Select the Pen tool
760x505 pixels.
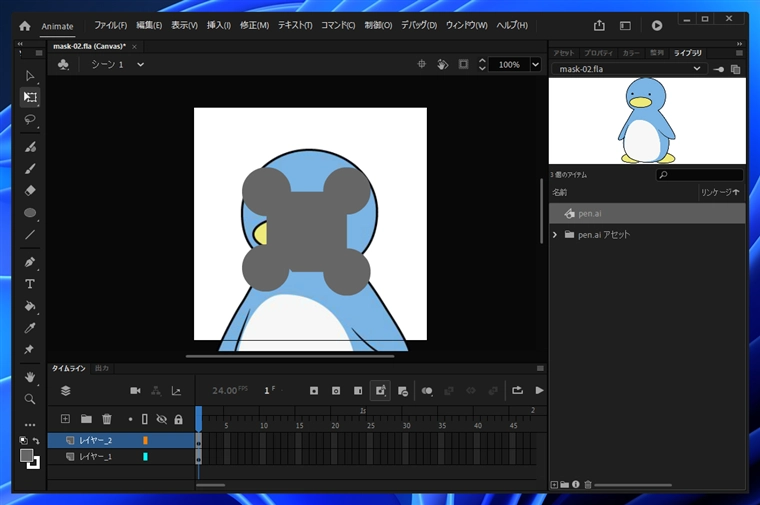pyautogui.click(x=30, y=262)
